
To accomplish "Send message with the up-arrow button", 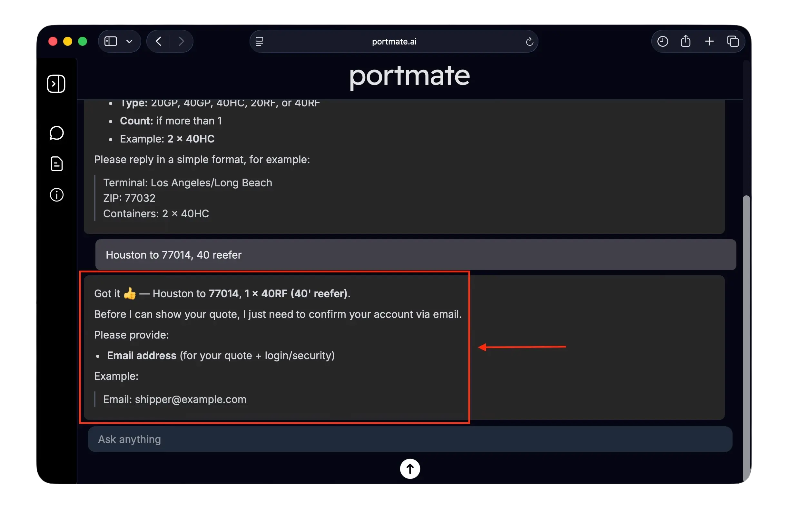I will pos(410,468).
